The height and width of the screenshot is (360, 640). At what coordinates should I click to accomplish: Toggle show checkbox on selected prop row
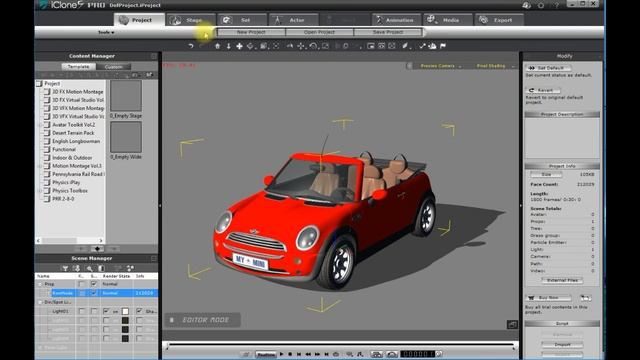click(x=94, y=293)
